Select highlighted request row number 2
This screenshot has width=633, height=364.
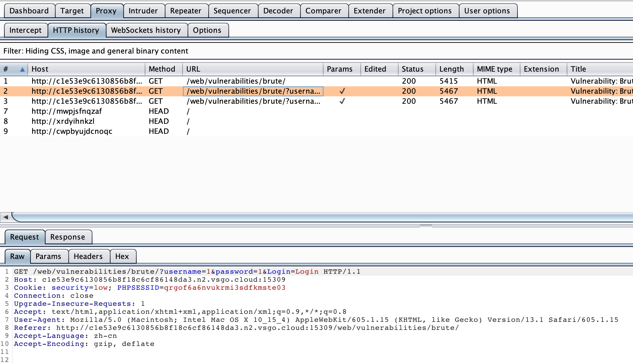click(x=316, y=91)
